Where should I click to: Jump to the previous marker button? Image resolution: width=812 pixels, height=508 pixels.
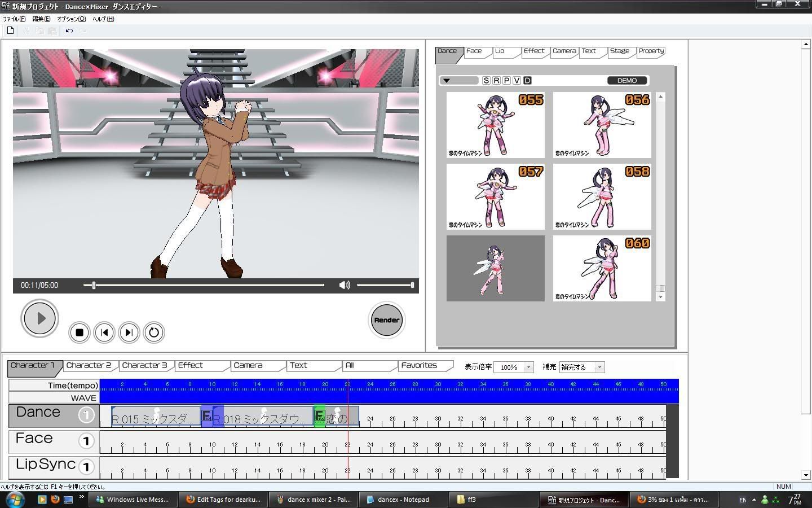pyautogui.click(x=104, y=332)
